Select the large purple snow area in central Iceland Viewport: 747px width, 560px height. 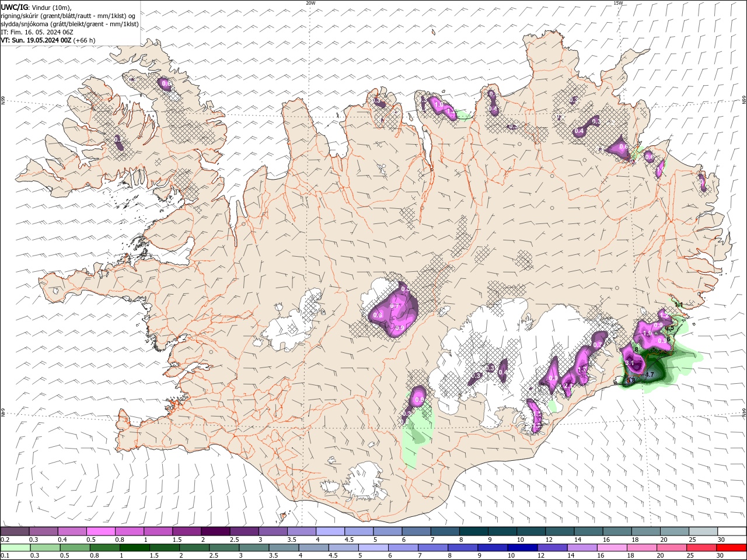click(x=394, y=310)
